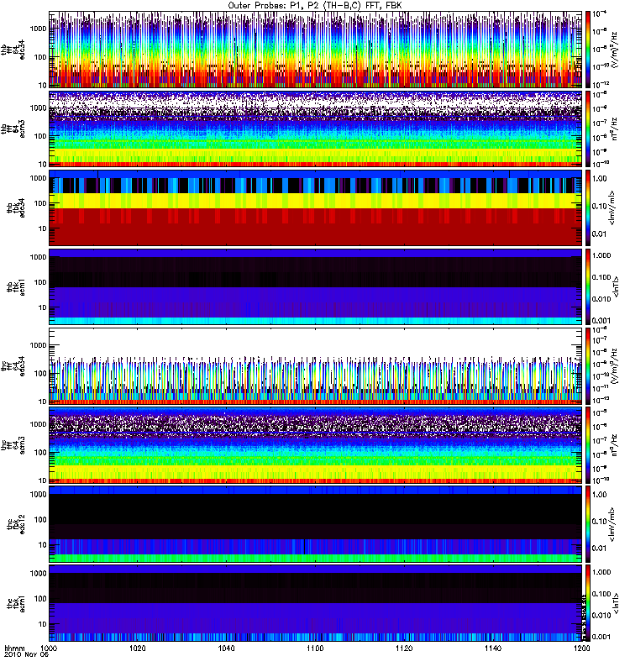Click the "1.000" tick on thb fbk scm1 color bar

pyautogui.click(x=601, y=255)
